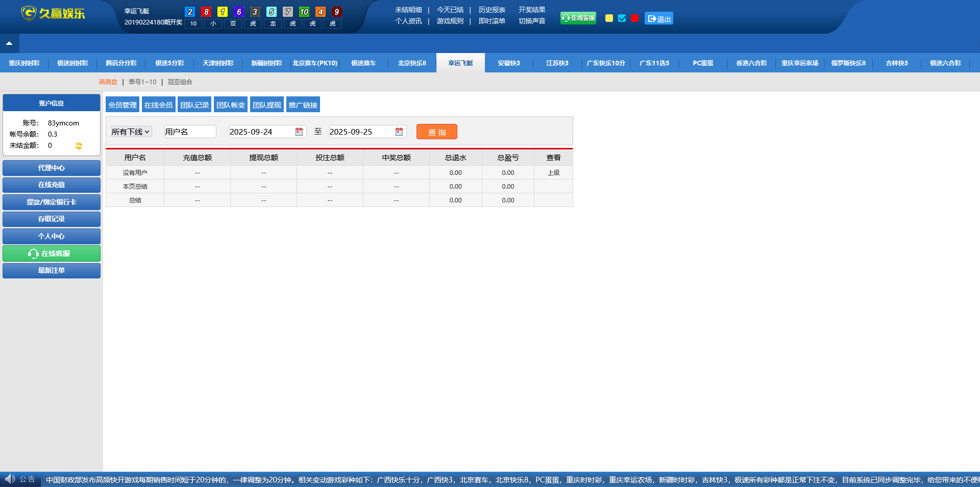Click the 退出 logout button
This screenshot has height=487, width=980.
coord(659,18)
